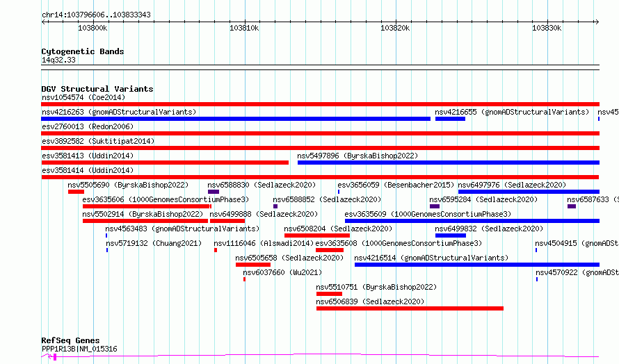Viewport: 619px width, 364px height.
Task: Click nsv6499888 (Sedlazeck2020) label
Action: tap(264, 214)
